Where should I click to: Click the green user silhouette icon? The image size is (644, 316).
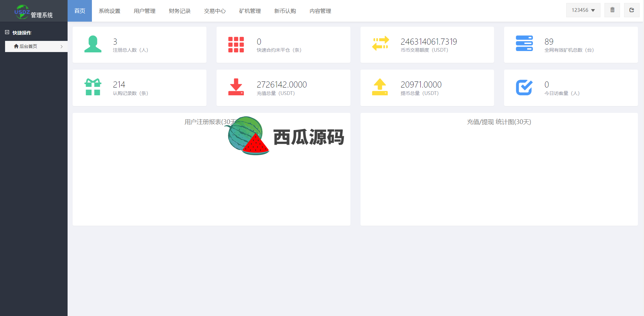(93, 44)
